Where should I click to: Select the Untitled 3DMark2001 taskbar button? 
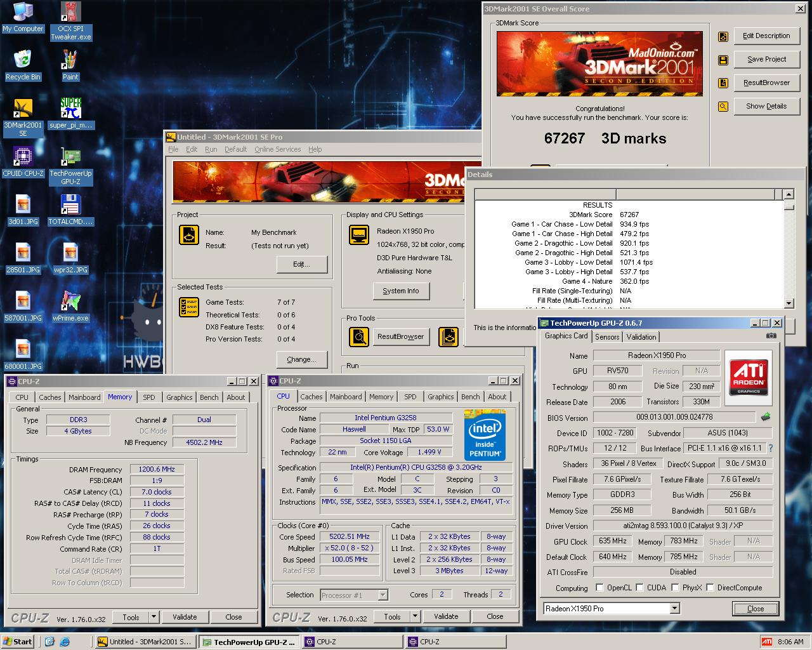tap(145, 642)
